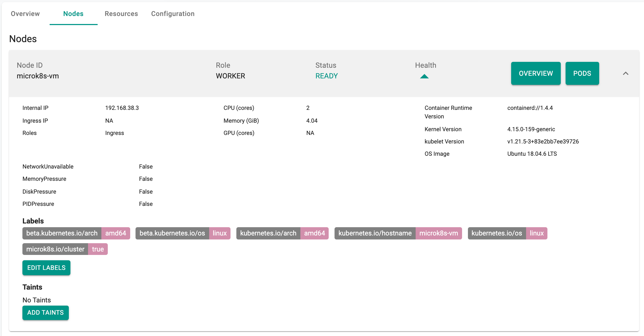
Task: Open the Overview tab
Action: click(25, 14)
